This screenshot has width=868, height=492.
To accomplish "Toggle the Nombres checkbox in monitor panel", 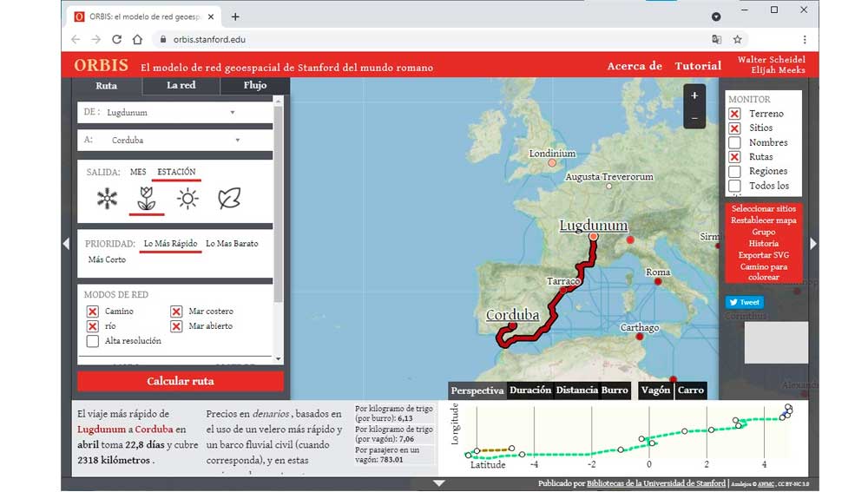I will 734,142.
